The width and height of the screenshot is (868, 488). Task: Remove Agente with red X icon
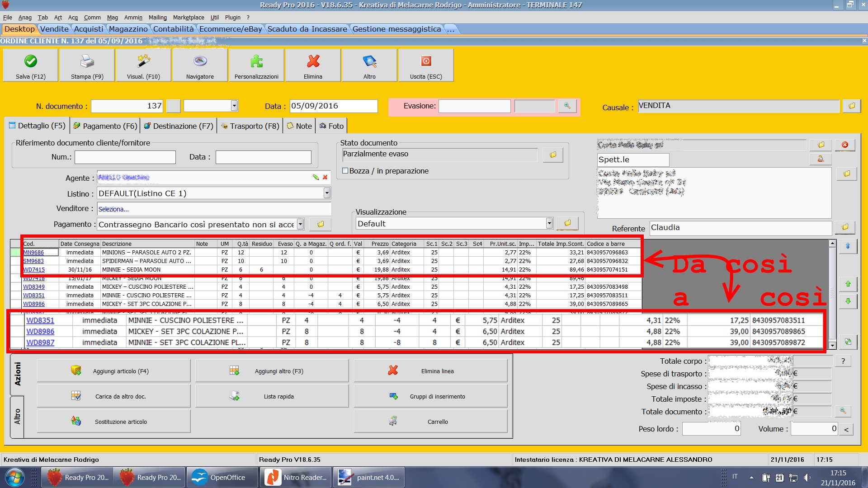[325, 178]
